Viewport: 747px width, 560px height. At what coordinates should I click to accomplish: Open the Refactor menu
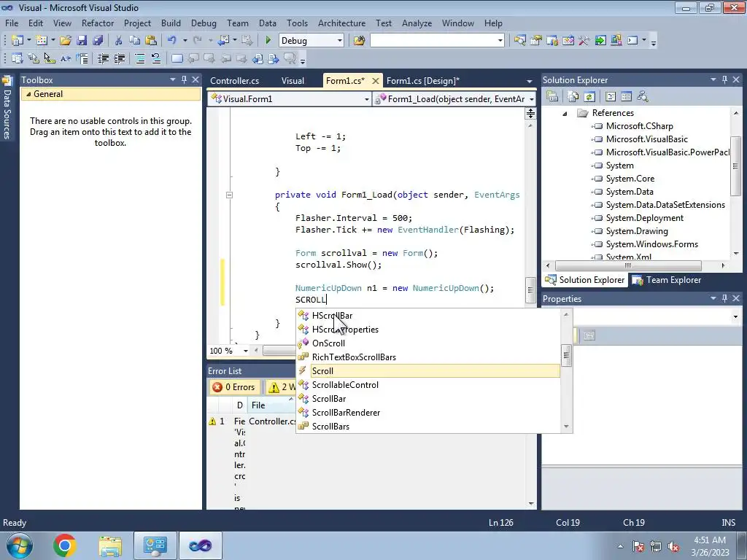[x=98, y=23]
